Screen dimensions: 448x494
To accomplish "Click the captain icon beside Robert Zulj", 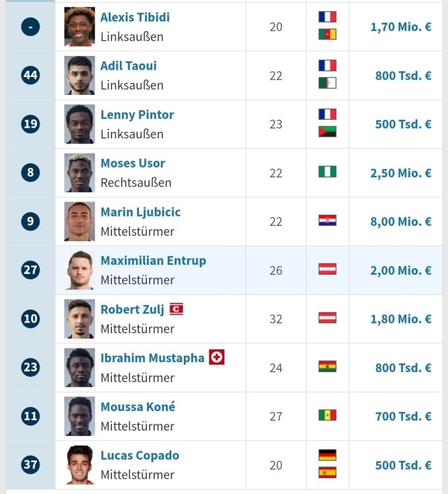I will [176, 309].
